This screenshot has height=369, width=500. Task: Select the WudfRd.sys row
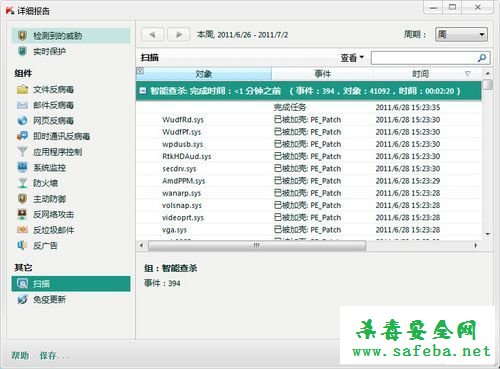309,119
